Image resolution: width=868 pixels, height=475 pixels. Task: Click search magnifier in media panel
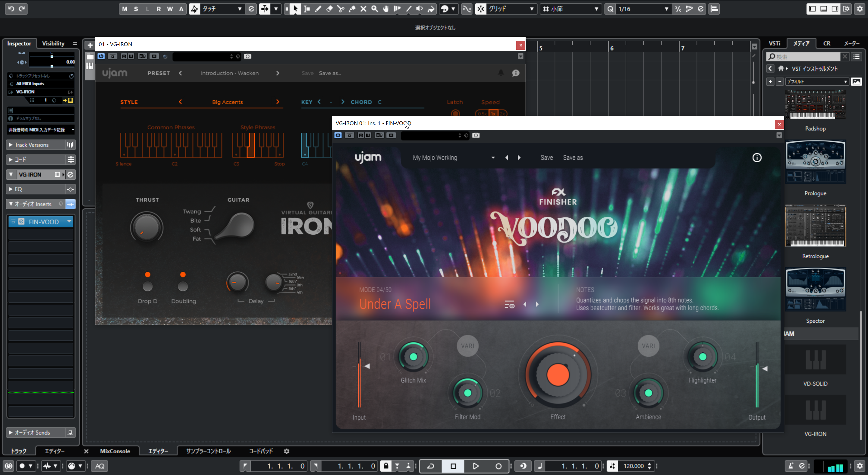pyautogui.click(x=772, y=57)
